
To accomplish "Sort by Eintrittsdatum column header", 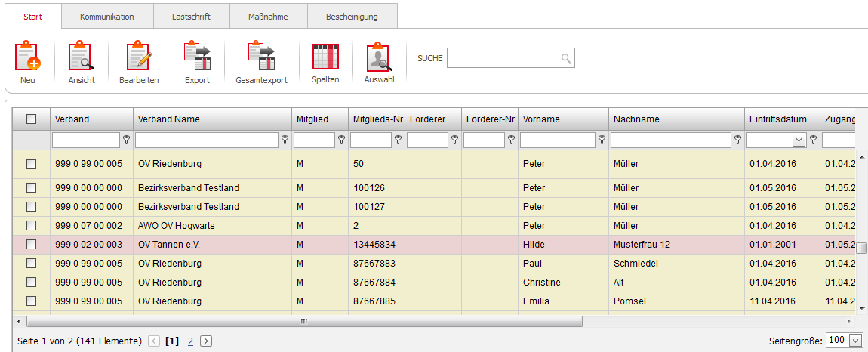I will [782, 119].
